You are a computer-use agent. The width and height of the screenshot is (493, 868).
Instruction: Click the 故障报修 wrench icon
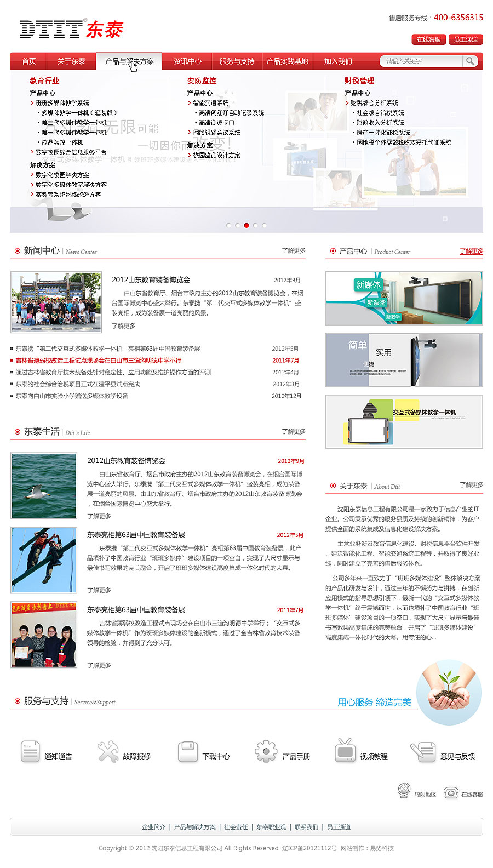108,751
